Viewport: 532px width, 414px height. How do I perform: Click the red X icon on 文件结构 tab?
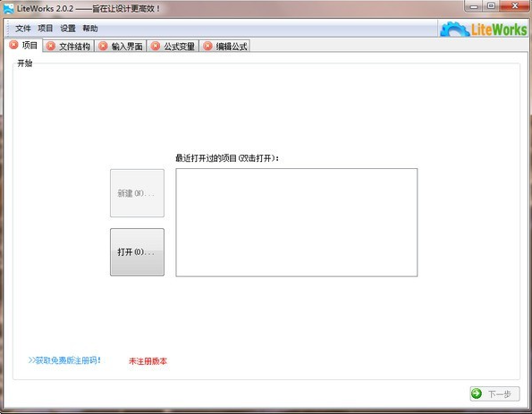(x=51, y=46)
